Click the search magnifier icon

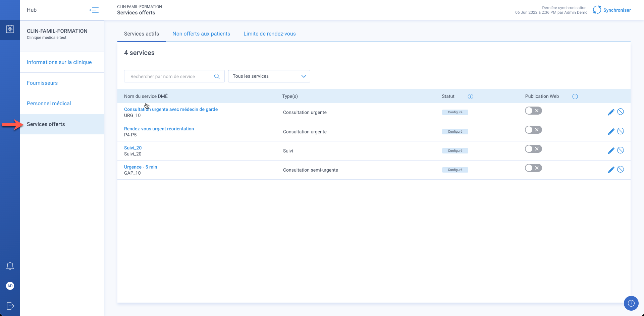pyautogui.click(x=217, y=76)
